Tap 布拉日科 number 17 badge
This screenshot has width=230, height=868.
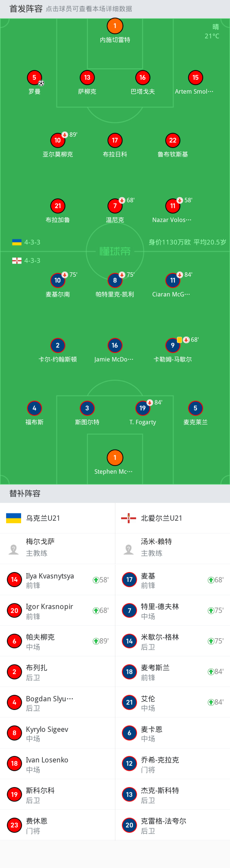tap(115, 141)
